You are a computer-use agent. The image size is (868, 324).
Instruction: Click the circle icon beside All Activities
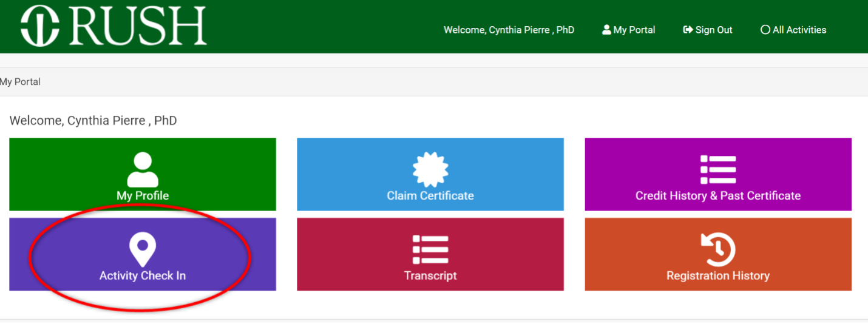click(765, 30)
